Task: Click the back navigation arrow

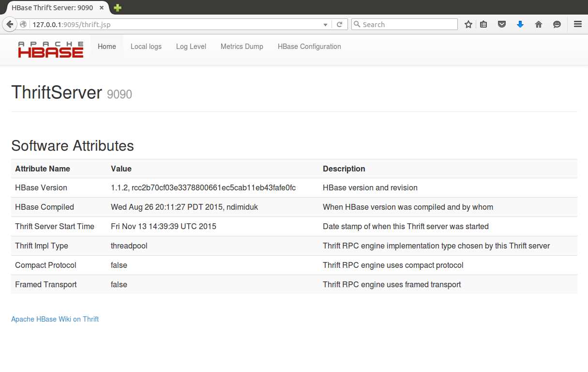Action: point(10,24)
